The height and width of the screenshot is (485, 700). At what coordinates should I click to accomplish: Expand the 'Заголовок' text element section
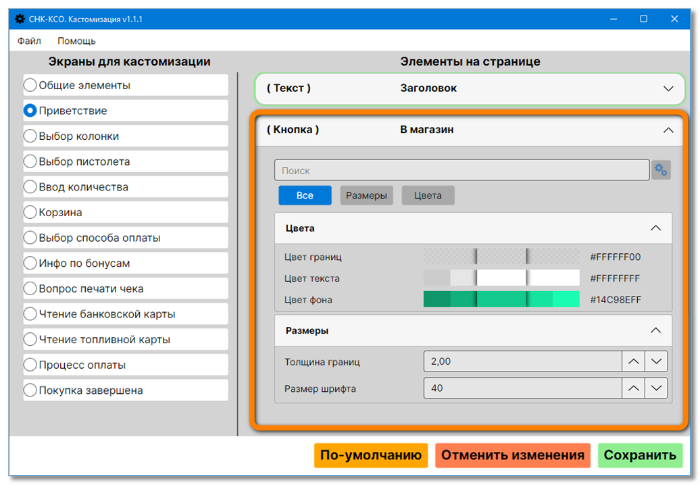click(x=668, y=88)
